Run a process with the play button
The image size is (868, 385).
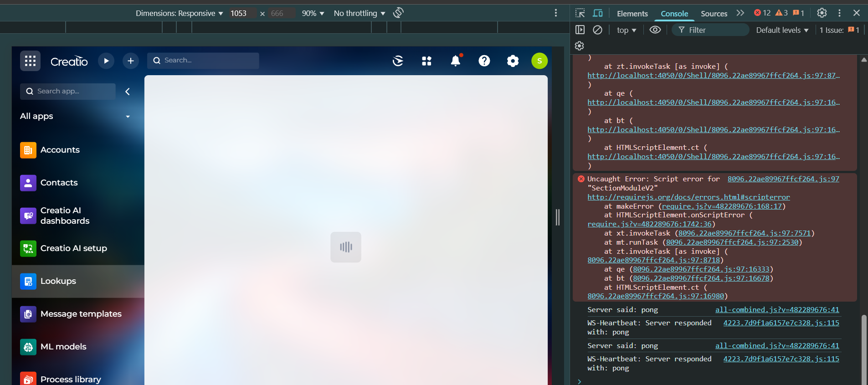coord(106,61)
